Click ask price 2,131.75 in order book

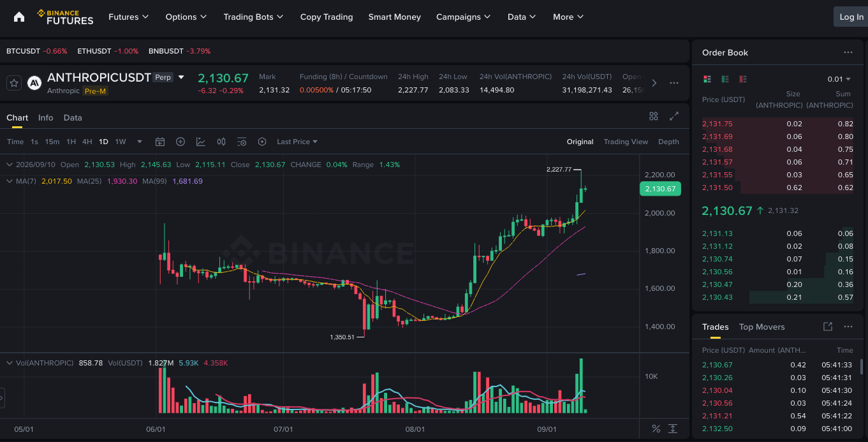pos(717,124)
